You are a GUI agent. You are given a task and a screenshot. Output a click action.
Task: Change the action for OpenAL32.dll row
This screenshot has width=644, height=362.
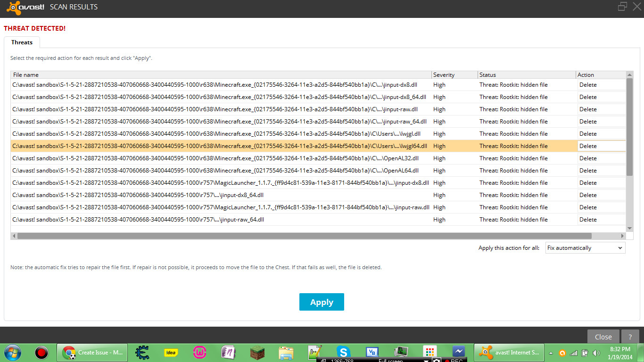click(x=602, y=158)
